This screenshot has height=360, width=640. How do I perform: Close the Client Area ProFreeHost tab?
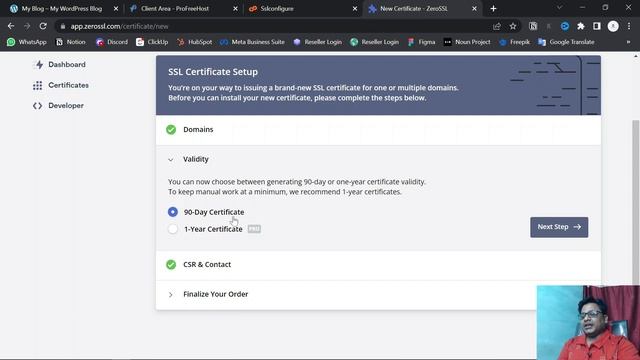coord(236,9)
